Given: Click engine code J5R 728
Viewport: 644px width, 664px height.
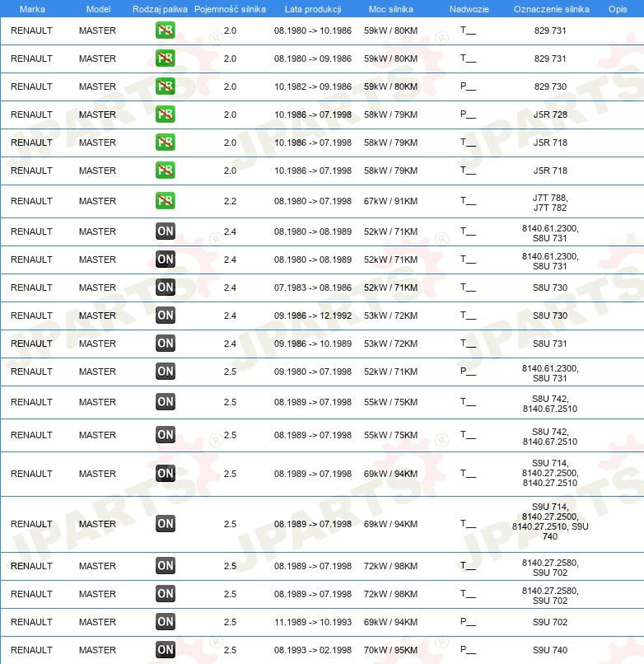Looking at the screenshot, I should (x=550, y=115).
